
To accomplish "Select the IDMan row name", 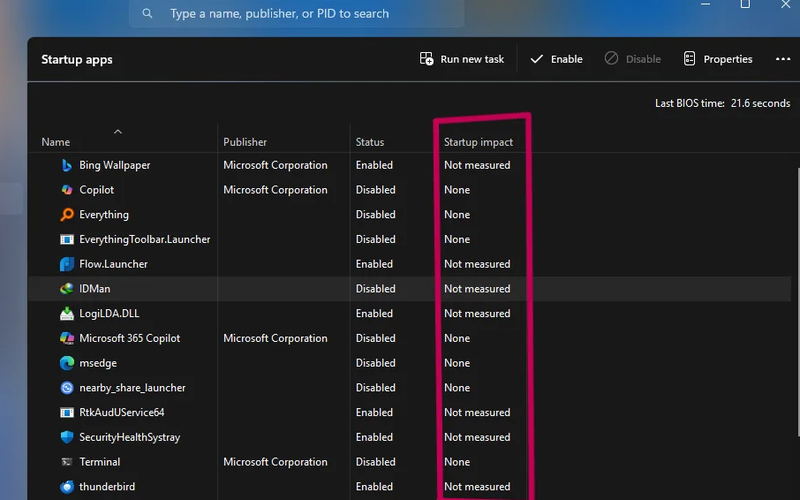I will tap(94, 289).
